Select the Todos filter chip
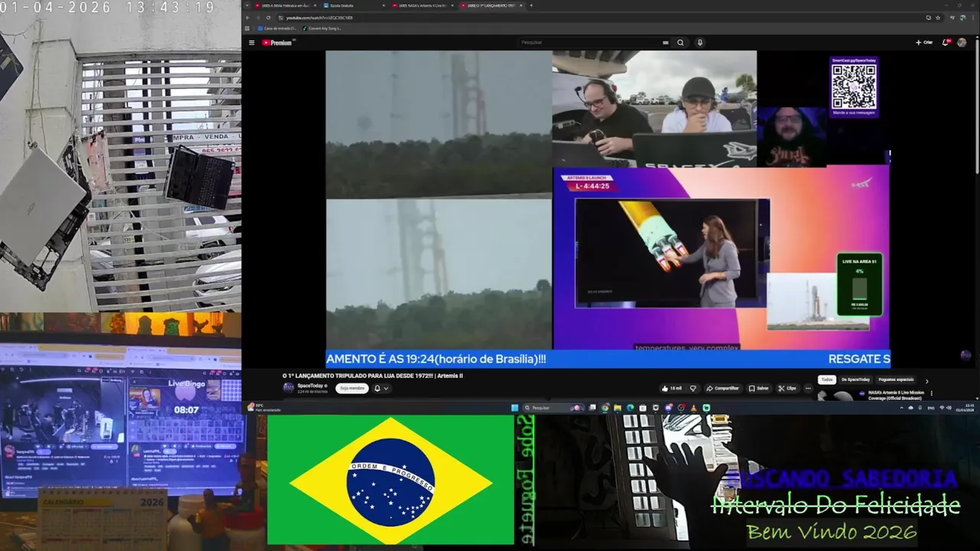 [827, 380]
